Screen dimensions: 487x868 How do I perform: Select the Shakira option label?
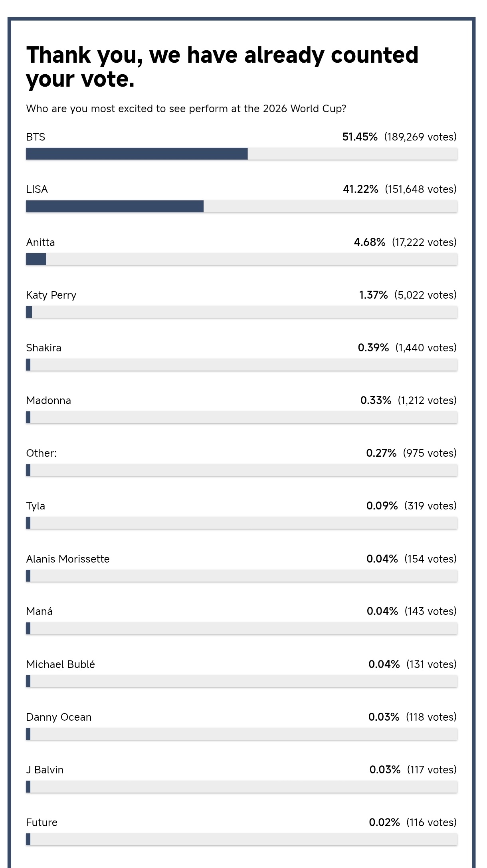(x=44, y=348)
